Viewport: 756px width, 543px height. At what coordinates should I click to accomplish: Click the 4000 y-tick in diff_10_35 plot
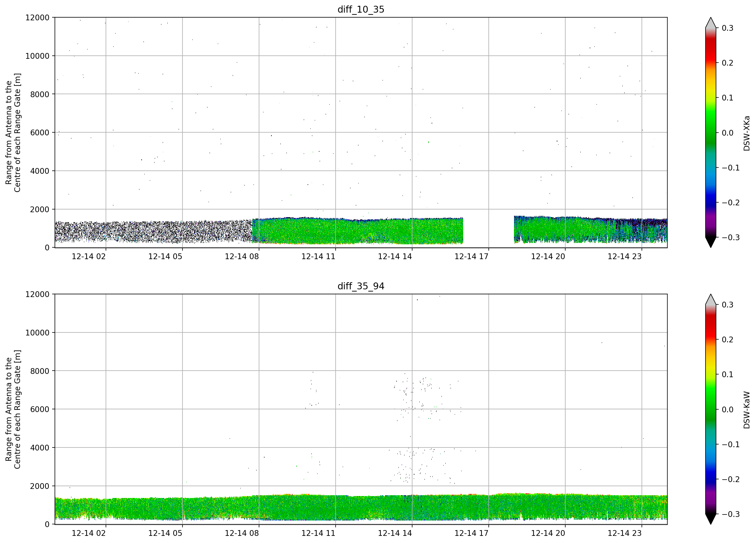click(x=40, y=171)
